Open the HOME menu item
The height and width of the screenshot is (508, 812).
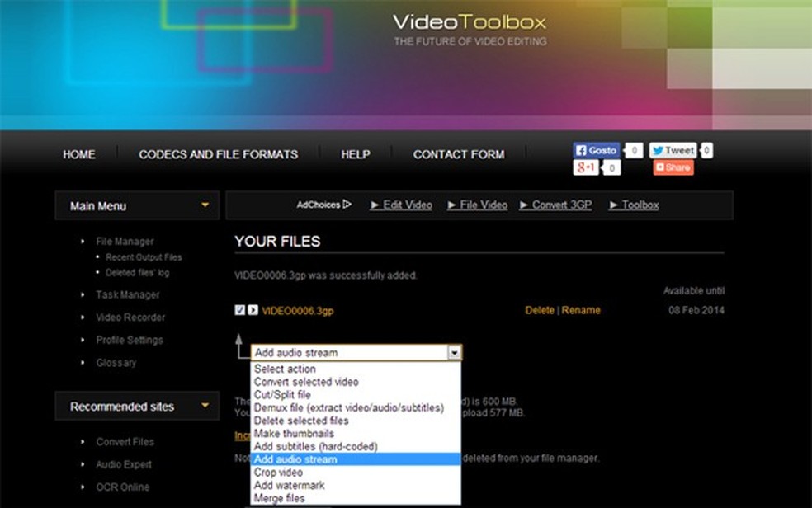tap(78, 154)
